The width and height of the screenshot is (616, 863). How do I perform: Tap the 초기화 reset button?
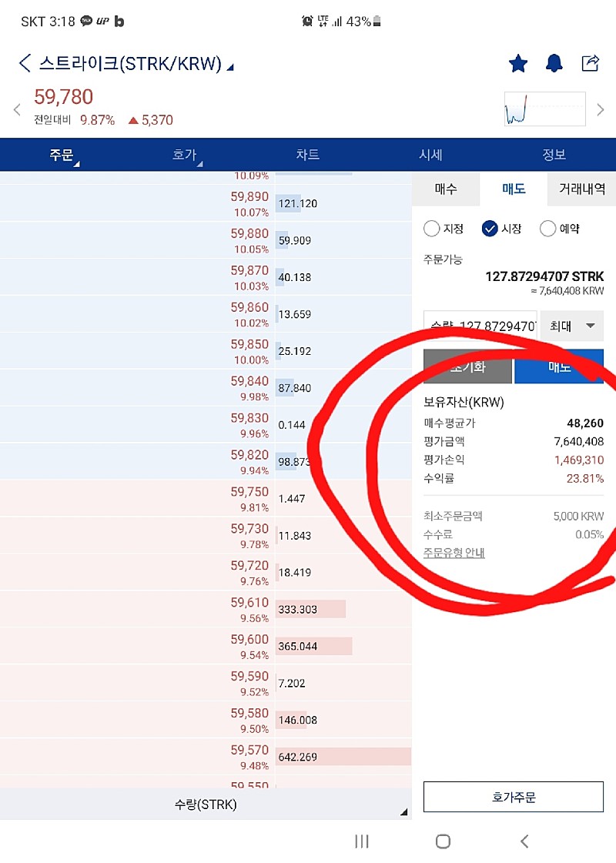click(467, 366)
